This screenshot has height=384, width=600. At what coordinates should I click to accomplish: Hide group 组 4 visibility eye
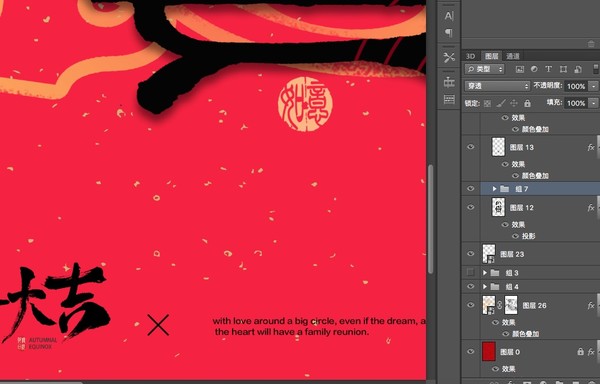tap(471, 286)
